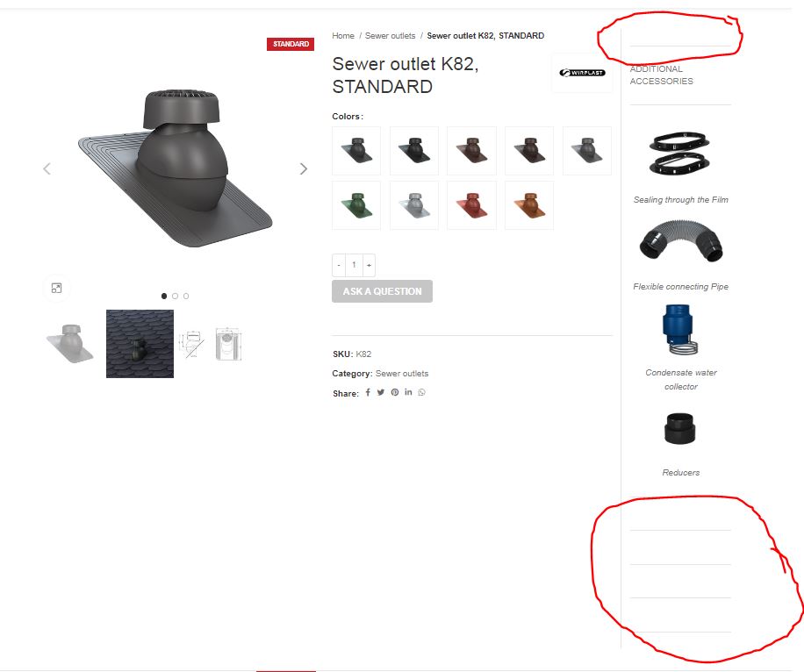Viewport: 804px width, 672px height.
Task: Go to Home breadcrumb link
Action: point(343,36)
